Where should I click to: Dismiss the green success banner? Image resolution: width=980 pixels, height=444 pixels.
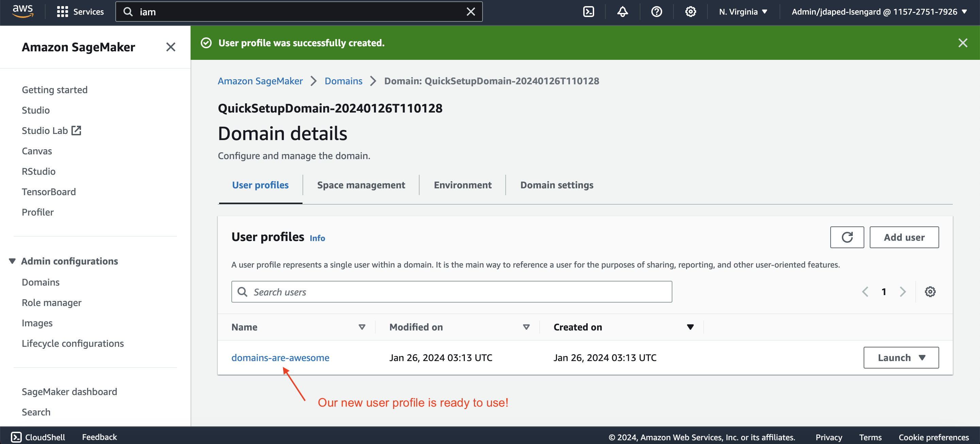(x=963, y=43)
